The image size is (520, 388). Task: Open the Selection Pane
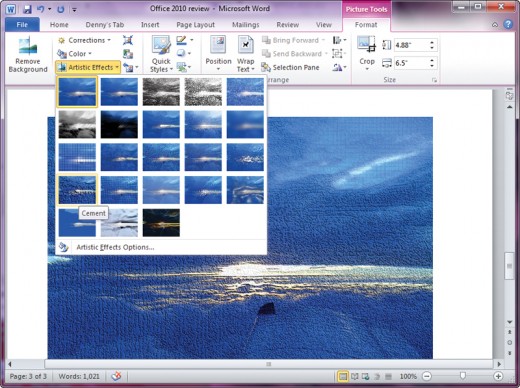pyautogui.click(x=290, y=68)
